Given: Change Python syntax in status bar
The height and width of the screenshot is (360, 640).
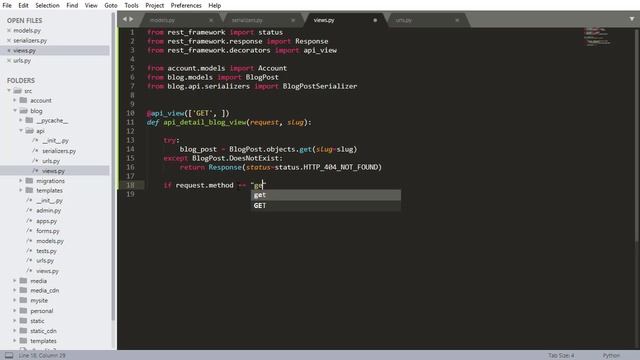Looking at the screenshot, I should click(x=611, y=356).
